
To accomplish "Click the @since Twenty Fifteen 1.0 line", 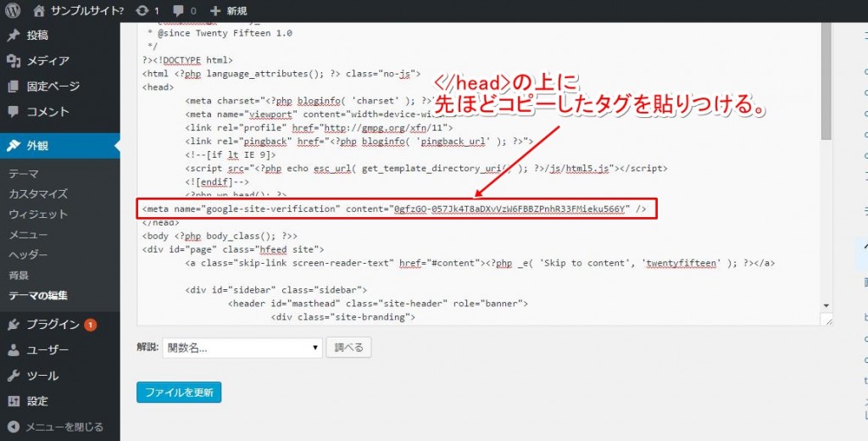I will click(220, 33).
